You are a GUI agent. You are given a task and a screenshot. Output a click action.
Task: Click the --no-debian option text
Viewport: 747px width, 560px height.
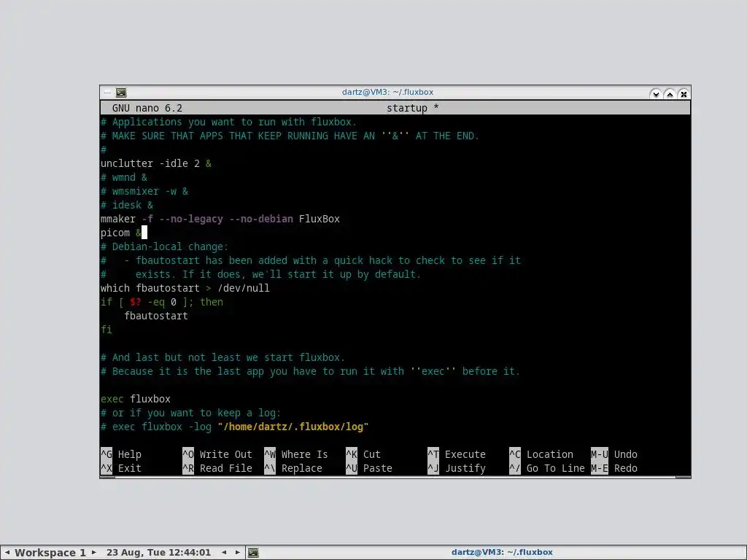pyautogui.click(x=261, y=219)
